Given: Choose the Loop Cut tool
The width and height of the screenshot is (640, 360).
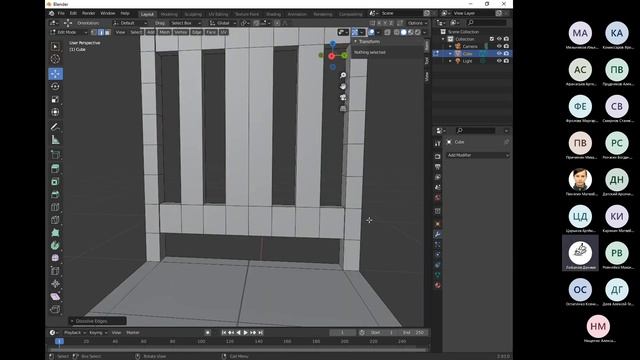Looking at the screenshot, I should click(x=56, y=207).
